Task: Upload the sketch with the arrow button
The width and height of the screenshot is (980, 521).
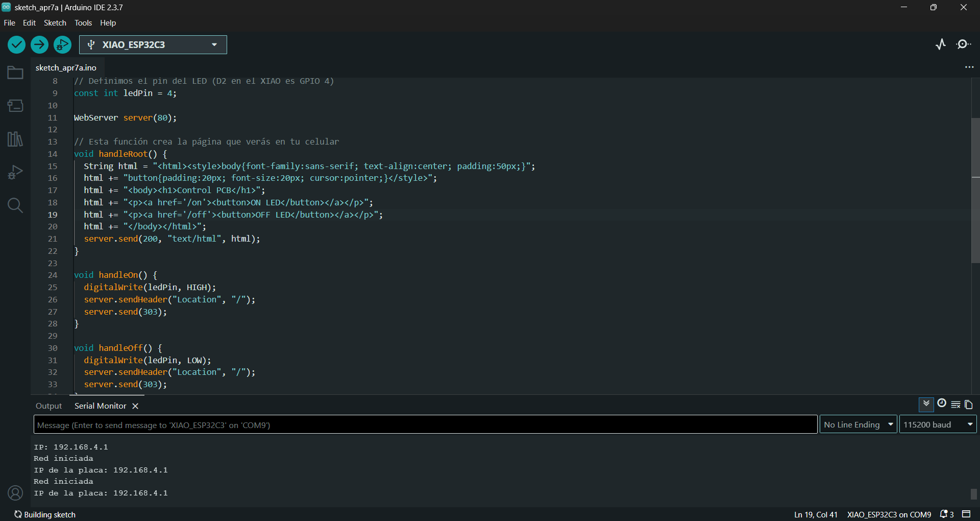Action: tap(39, 45)
